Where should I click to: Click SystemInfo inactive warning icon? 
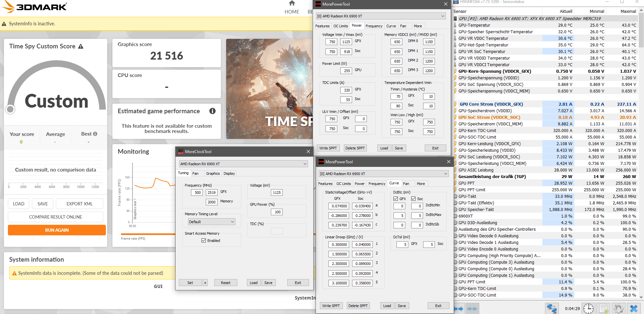point(4,24)
